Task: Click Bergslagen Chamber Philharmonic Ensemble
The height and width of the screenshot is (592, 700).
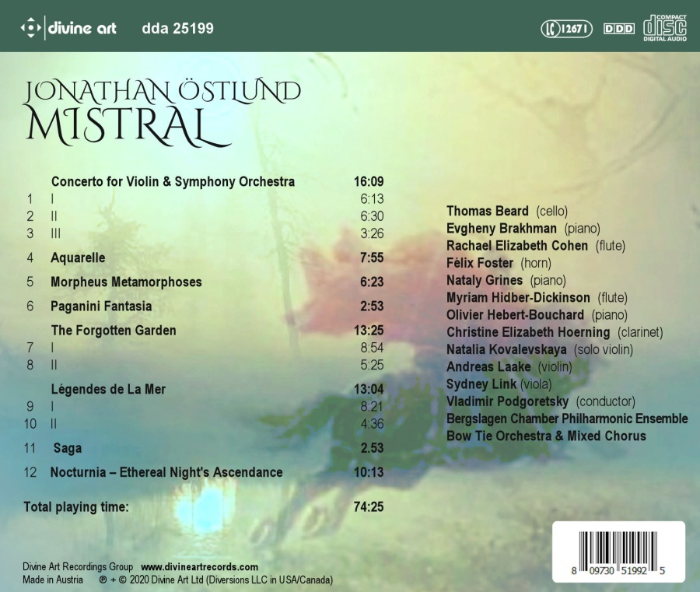Action: [x=568, y=419]
